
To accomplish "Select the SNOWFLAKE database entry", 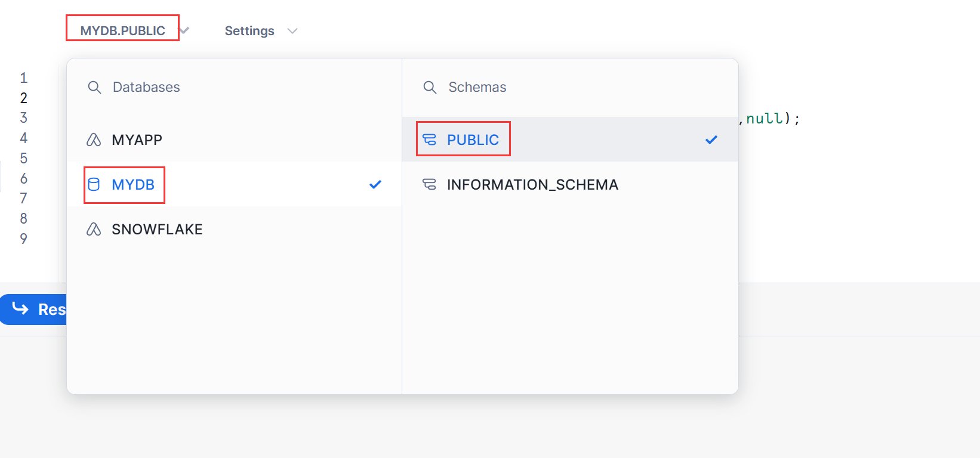I will (x=157, y=229).
